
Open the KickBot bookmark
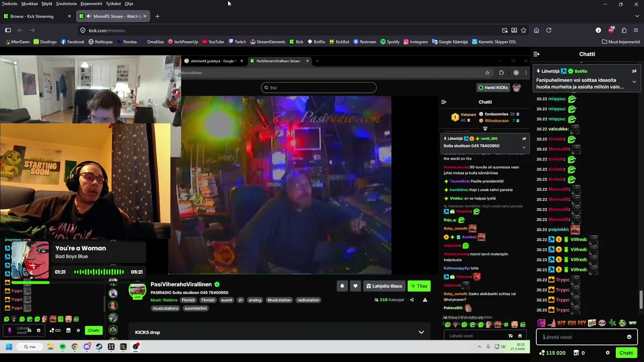[x=339, y=42]
